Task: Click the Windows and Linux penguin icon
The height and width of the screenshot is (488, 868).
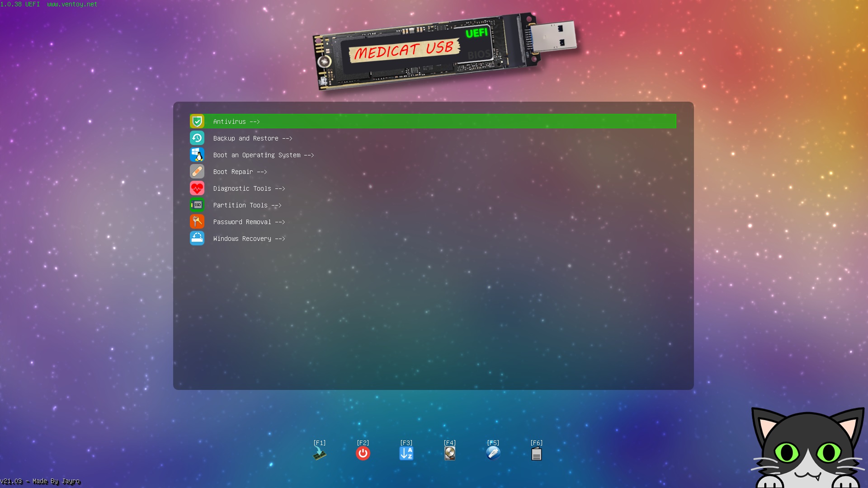Action: (197, 155)
